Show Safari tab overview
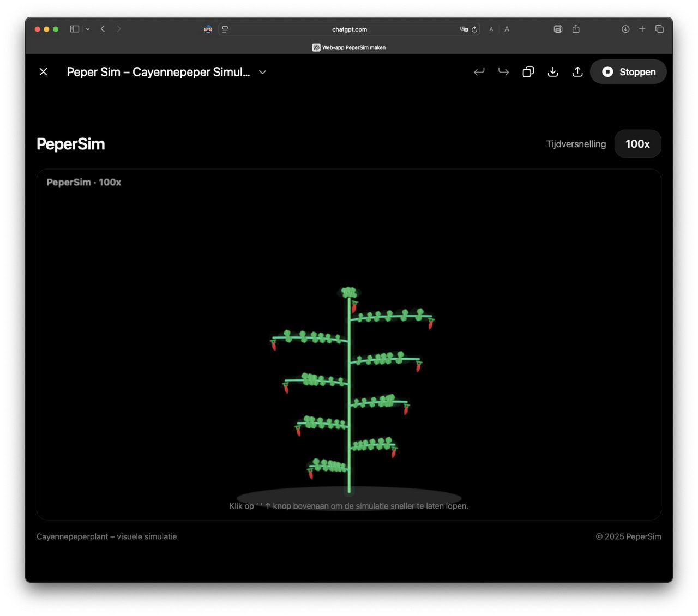The height and width of the screenshot is (616, 698). [x=659, y=29]
